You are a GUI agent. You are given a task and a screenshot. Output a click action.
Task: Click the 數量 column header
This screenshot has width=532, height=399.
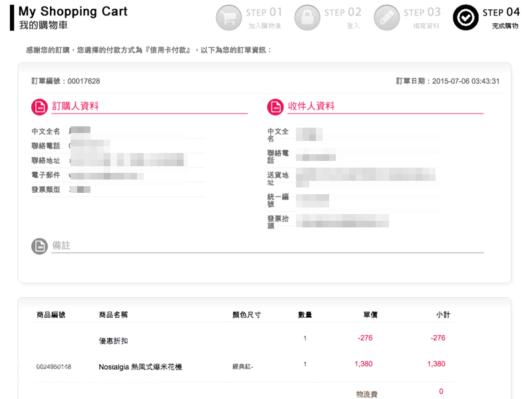point(305,315)
